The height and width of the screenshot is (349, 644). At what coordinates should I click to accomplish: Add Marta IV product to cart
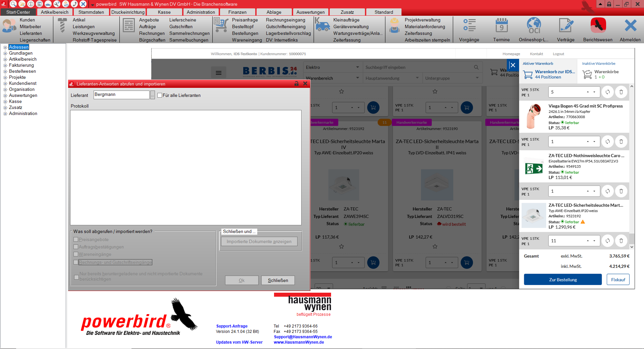(x=373, y=263)
